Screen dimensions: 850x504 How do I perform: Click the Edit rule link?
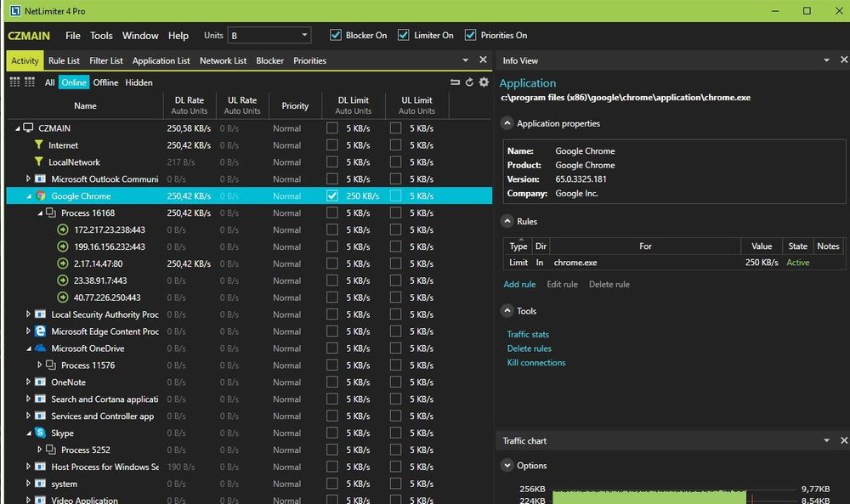[x=562, y=284]
